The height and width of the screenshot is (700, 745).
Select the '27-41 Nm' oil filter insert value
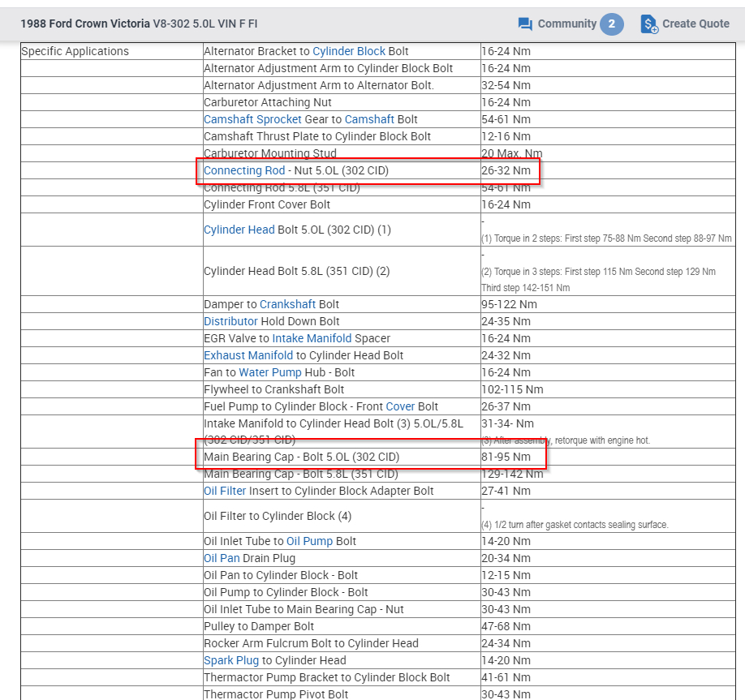(506, 491)
